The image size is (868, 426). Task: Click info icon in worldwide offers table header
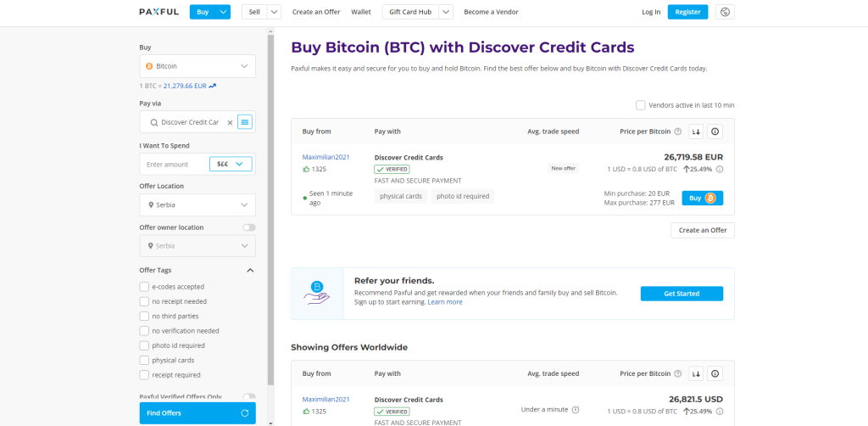point(715,374)
